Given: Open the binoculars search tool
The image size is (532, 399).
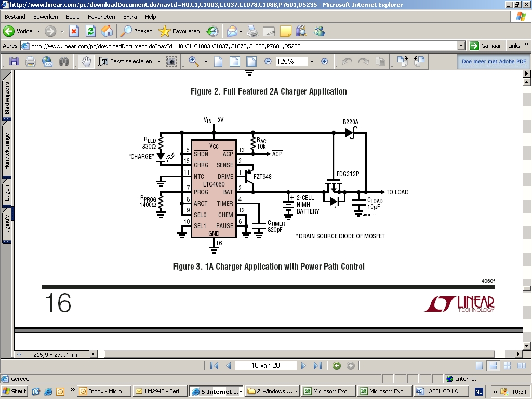Looking at the screenshot, I should (x=64, y=61).
